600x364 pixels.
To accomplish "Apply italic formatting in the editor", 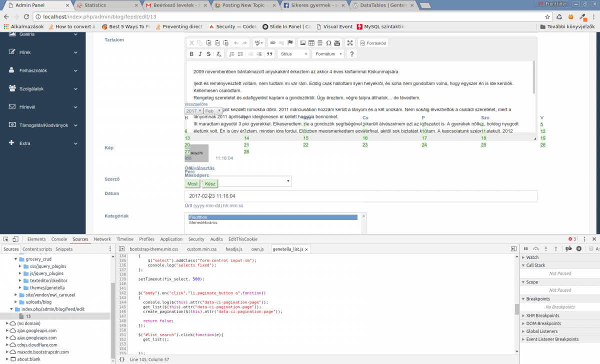I will coord(200,54).
